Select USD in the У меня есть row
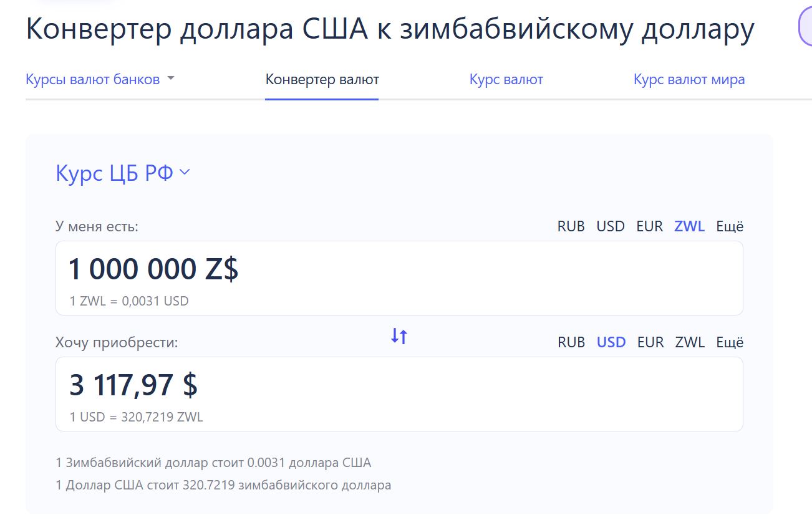 coord(611,226)
